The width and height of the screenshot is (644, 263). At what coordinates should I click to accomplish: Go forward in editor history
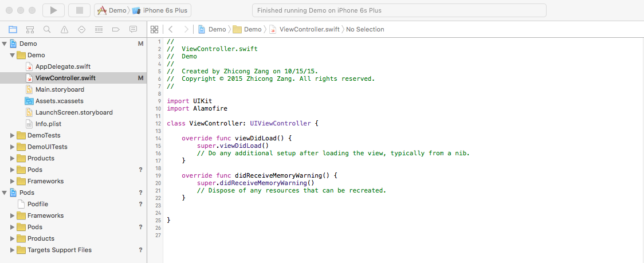186,29
